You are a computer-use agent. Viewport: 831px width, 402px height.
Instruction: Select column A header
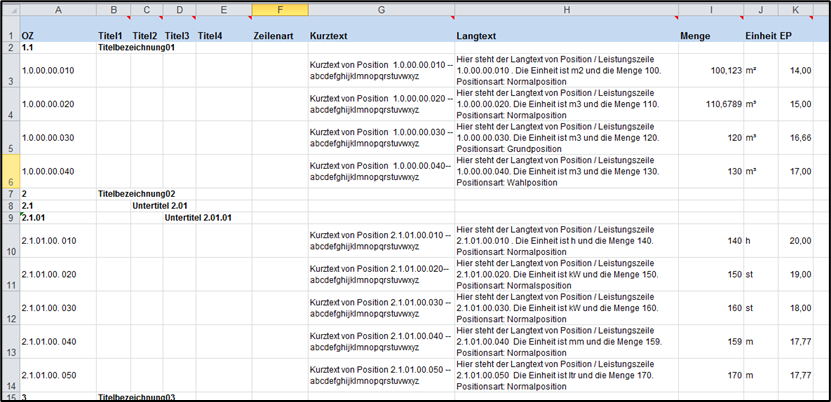[x=57, y=9]
